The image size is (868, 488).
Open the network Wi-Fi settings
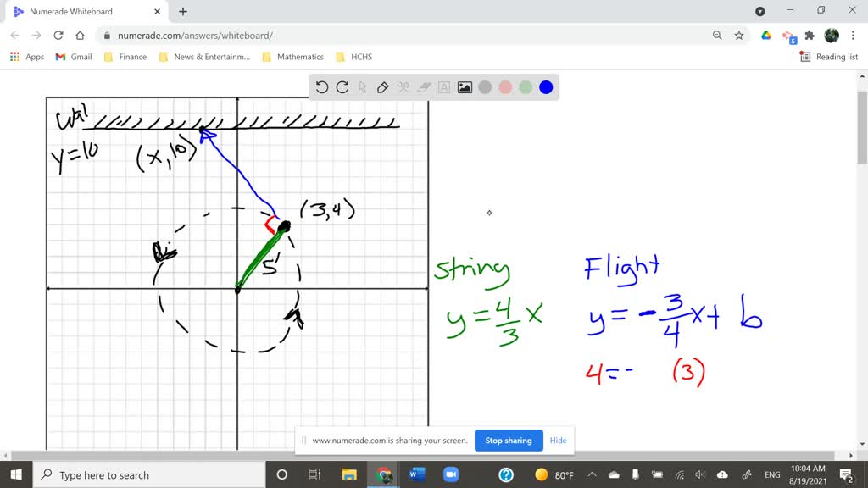coord(679,474)
